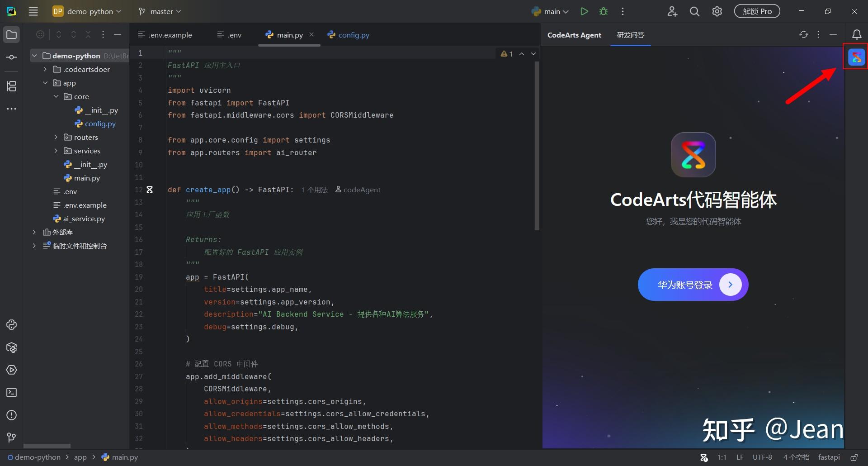Viewport: 868px width, 466px height.
Task: Open the Python Console tool window
Action: click(x=11, y=325)
